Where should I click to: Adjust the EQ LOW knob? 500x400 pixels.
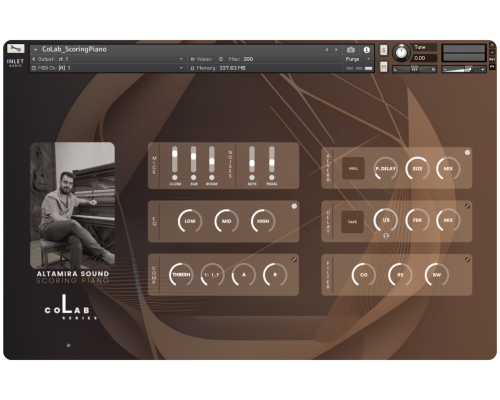coord(190,221)
